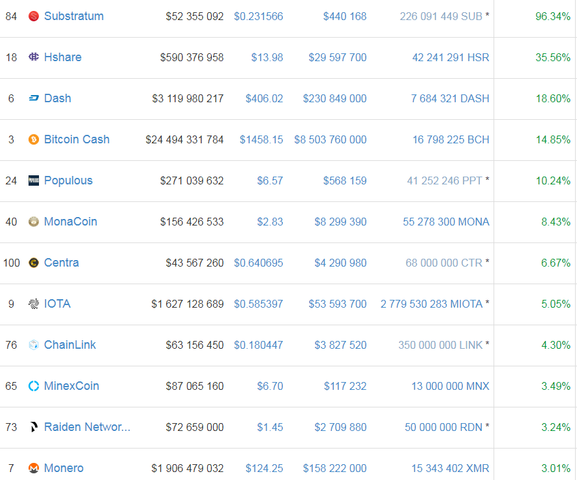Image resolution: width=577 pixels, height=480 pixels.
Task: Open the Monero name link
Action: (64, 468)
